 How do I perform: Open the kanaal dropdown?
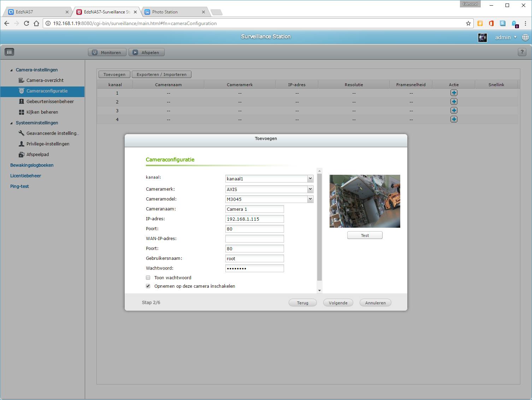pyautogui.click(x=269, y=179)
